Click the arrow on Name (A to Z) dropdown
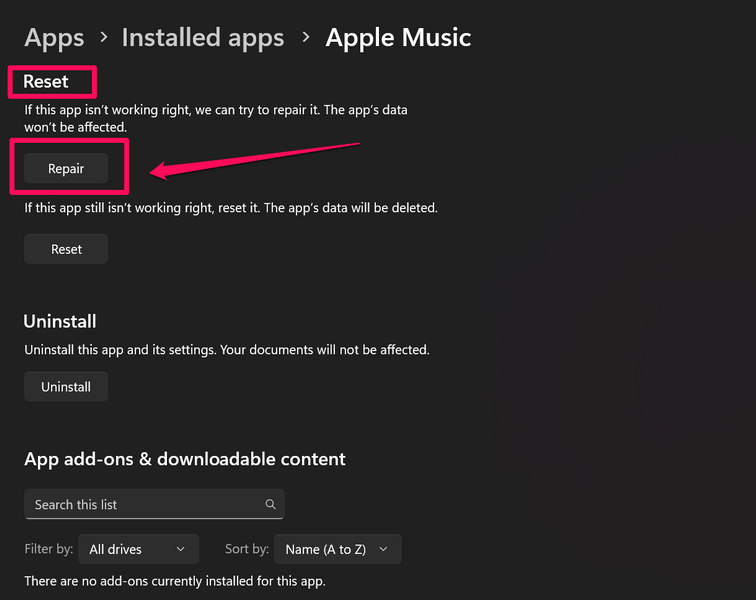The height and width of the screenshot is (600, 756). tap(383, 549)
